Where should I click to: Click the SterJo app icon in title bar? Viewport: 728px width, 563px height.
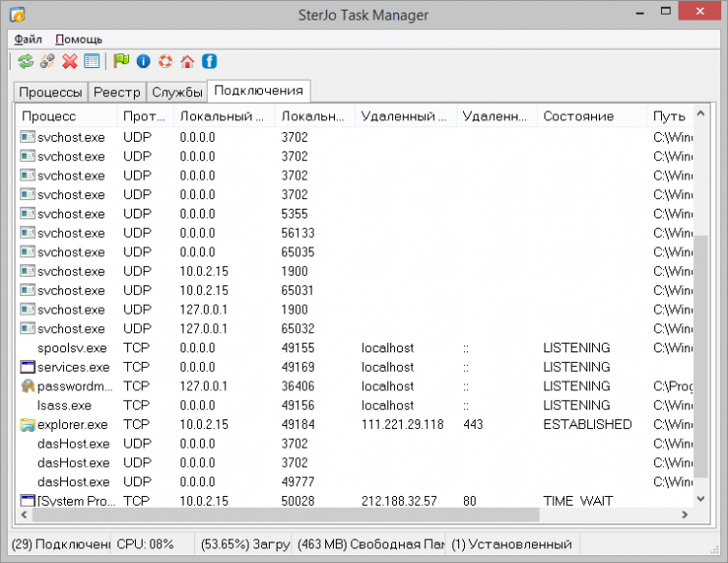[17, 15]
